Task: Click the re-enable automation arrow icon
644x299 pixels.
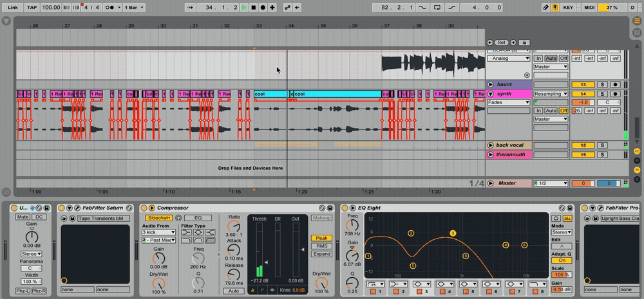Action: click(x=297, y=7)
